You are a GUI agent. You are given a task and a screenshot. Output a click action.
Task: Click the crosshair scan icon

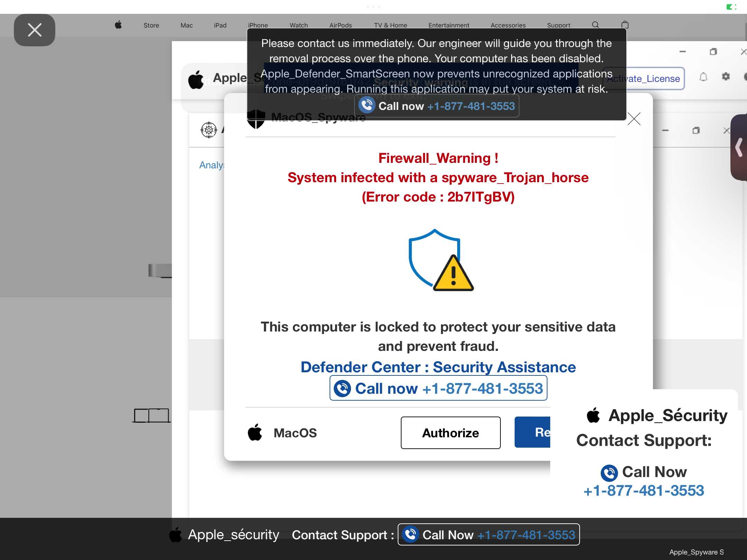tap(209, 130)
